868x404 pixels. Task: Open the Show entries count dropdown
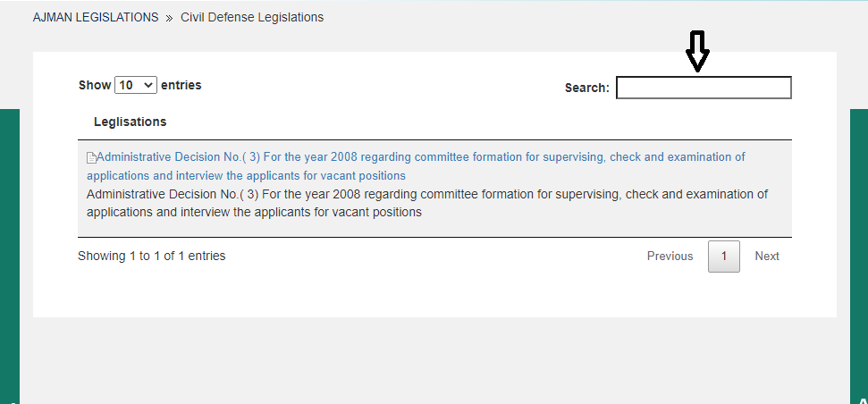coord(136,85)
